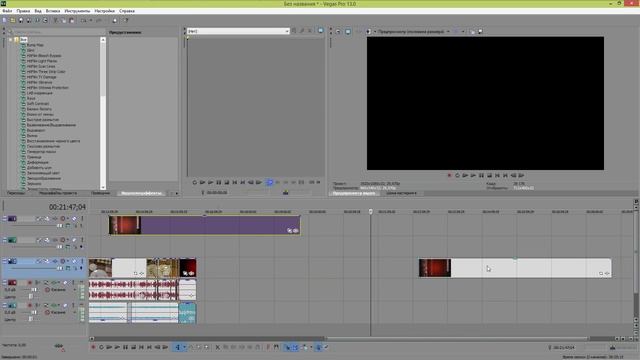
Task: Select the Normal Edit tool below timeline
Action: click(178, 347)
